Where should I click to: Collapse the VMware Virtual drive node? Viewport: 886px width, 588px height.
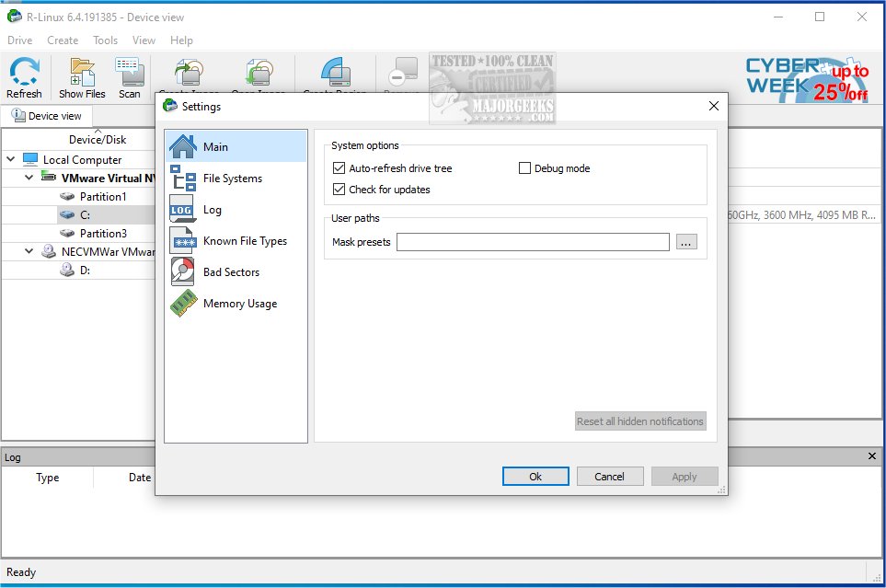click(x=29, y=178)
